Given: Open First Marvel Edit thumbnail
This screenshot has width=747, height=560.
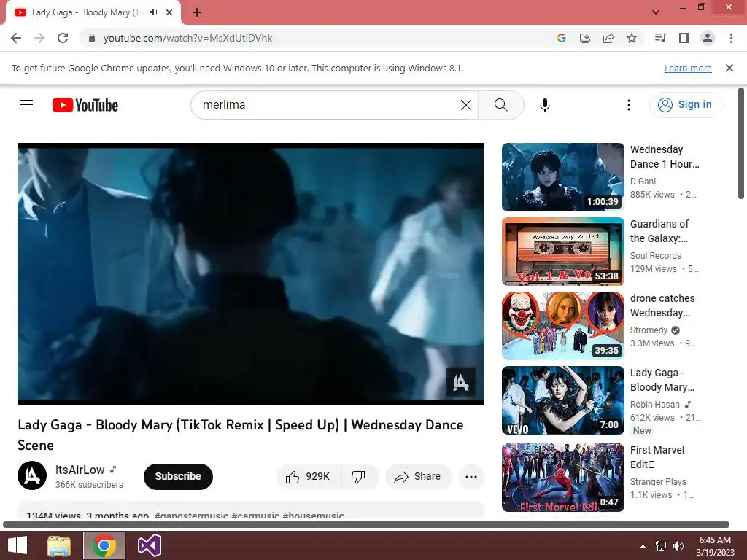Looking at the screenshot, I should pyautogui.click(x=562, y=478).
